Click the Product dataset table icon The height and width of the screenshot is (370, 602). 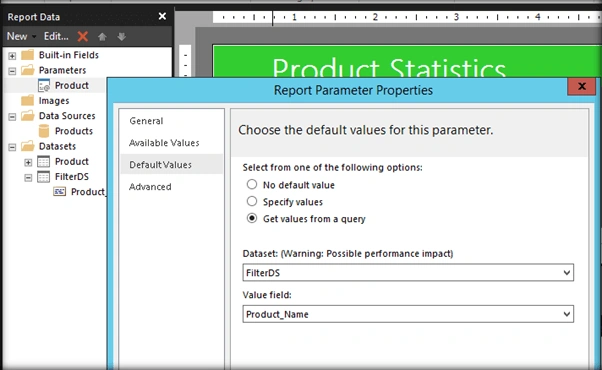(x=43, y=162)
